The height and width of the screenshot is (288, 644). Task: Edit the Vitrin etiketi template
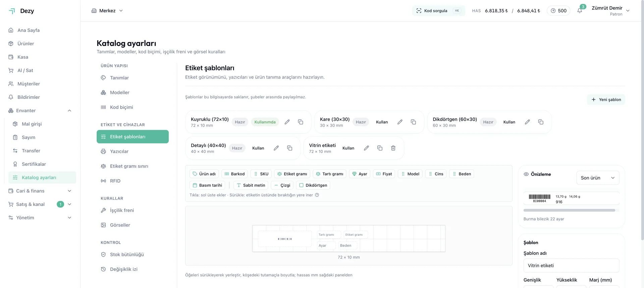coord(366,148)
